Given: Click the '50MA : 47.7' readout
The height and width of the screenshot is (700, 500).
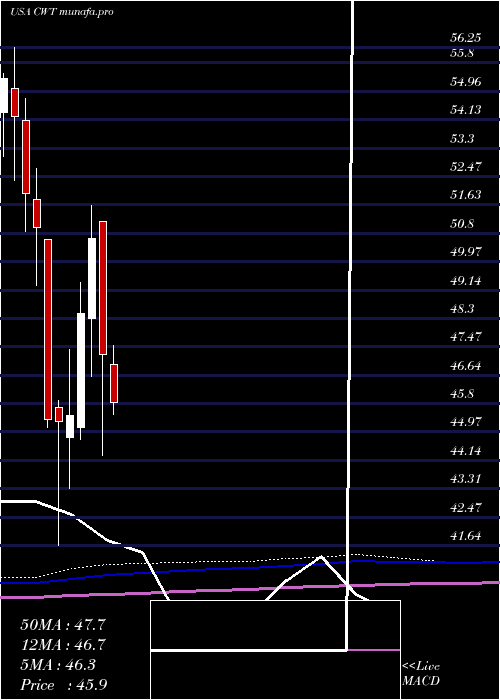Looking at the screenshot, I should click(x=63, y=625).
